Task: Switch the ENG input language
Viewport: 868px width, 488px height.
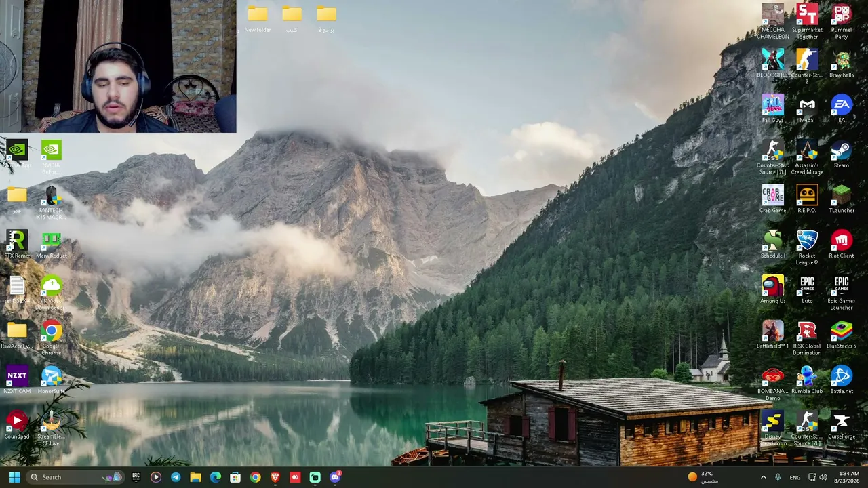Action: pos(795,477)
